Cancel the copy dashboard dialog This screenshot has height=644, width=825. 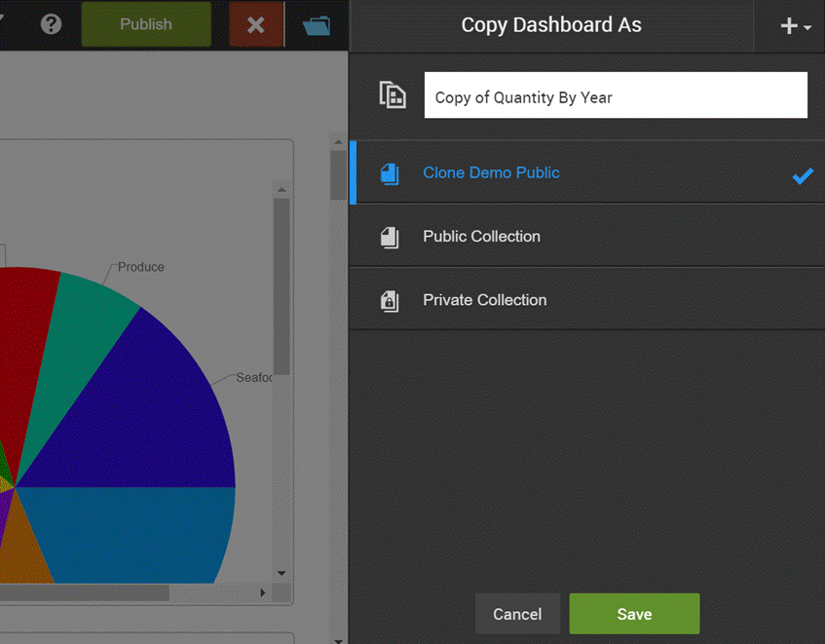[517, 614]
